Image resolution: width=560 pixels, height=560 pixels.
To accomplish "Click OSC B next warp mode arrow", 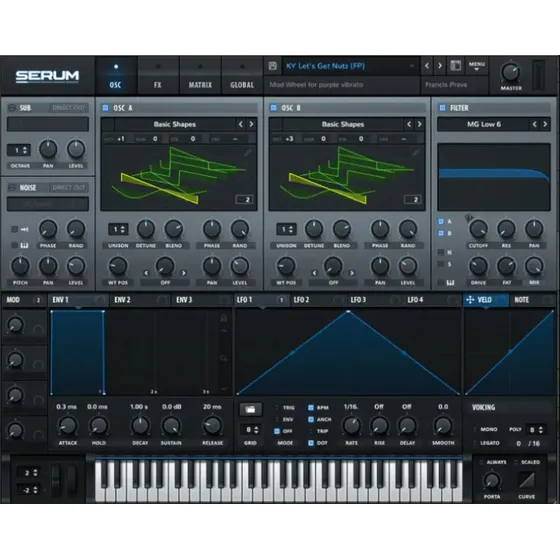I will coord(352,273).
